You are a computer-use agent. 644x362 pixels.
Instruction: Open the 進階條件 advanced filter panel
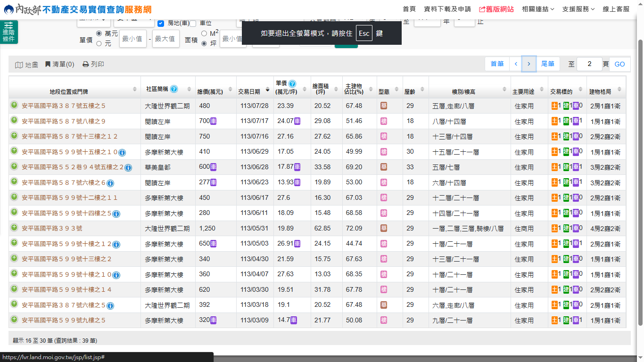pos(9,32)
